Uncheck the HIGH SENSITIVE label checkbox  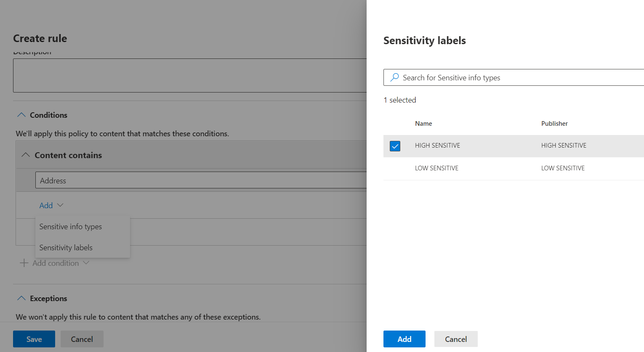coord(395,146)
